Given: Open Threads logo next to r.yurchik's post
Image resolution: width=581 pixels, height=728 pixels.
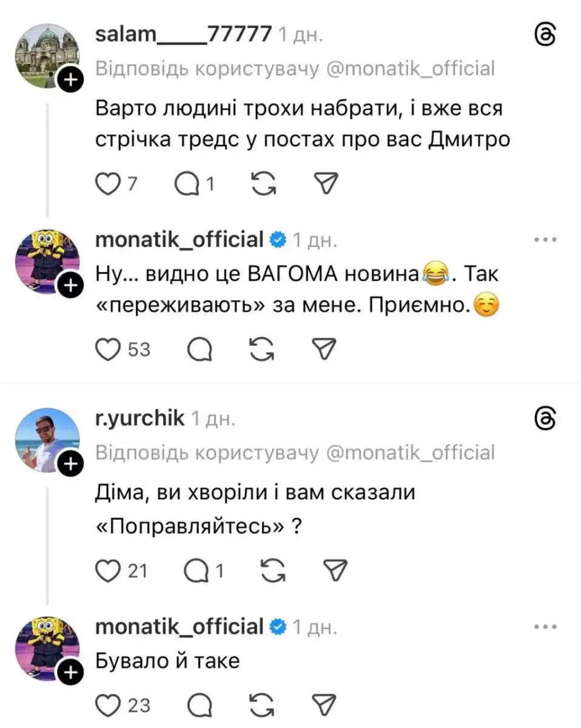Looking at the screenshot, I should coord(544,419).
